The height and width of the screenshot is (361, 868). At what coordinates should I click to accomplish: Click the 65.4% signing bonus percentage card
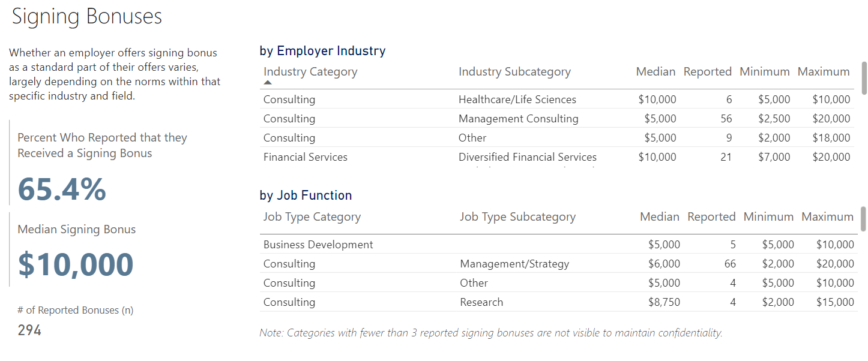62,189
